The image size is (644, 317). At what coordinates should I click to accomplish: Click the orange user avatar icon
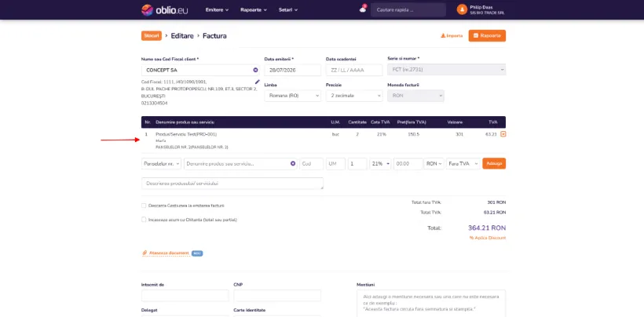(x=462, y=9)
